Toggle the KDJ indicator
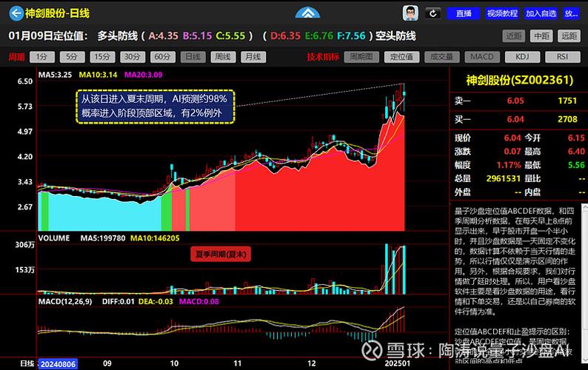The image size is (588, 370). point(522,57)
